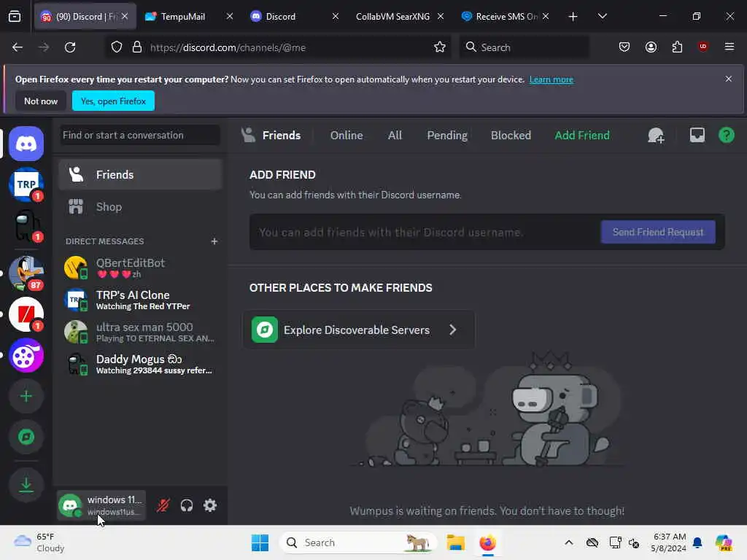Open Explore Discoverable Servers card
This screenshot has height=560, width=747.
(359, 330)
